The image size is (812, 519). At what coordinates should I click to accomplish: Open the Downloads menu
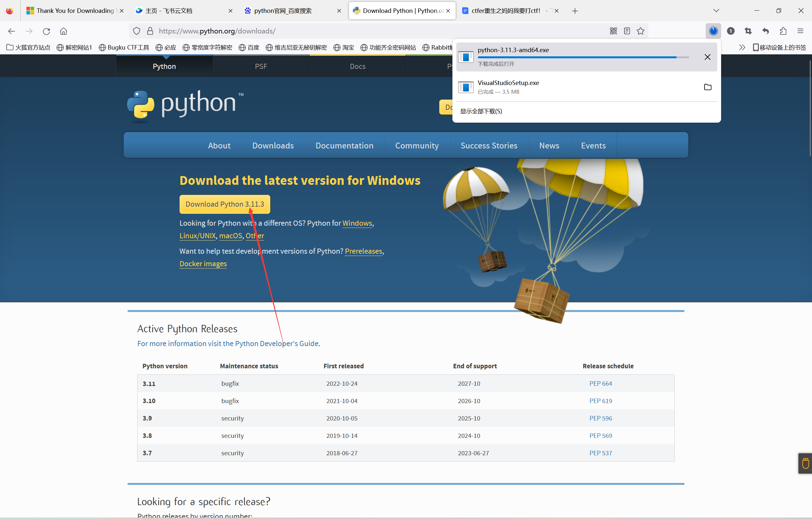(273, 145)
